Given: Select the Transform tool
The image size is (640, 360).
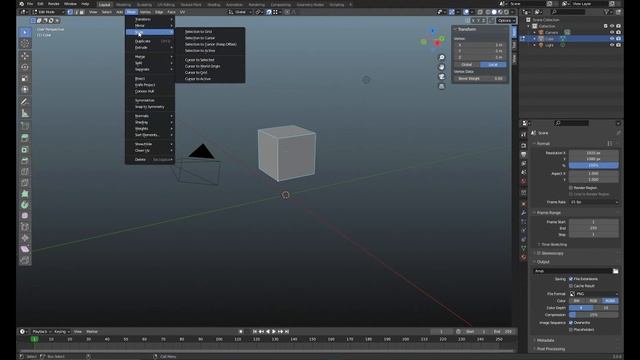Looking at the screenshot, I should click(x=25, y=89).
